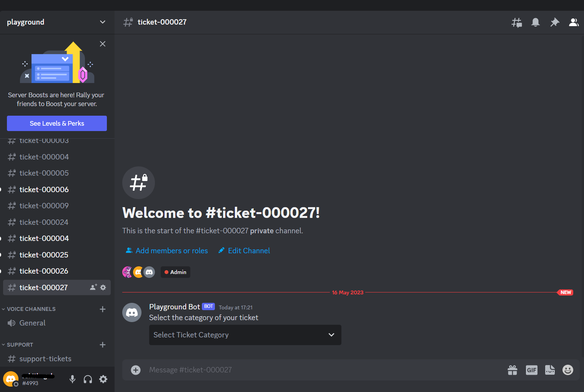Open the first ticket-000004 channel below ticket-000003
The width and height of the screenshot is (584, 392).
pyautogui.click(x=57, y=157)
